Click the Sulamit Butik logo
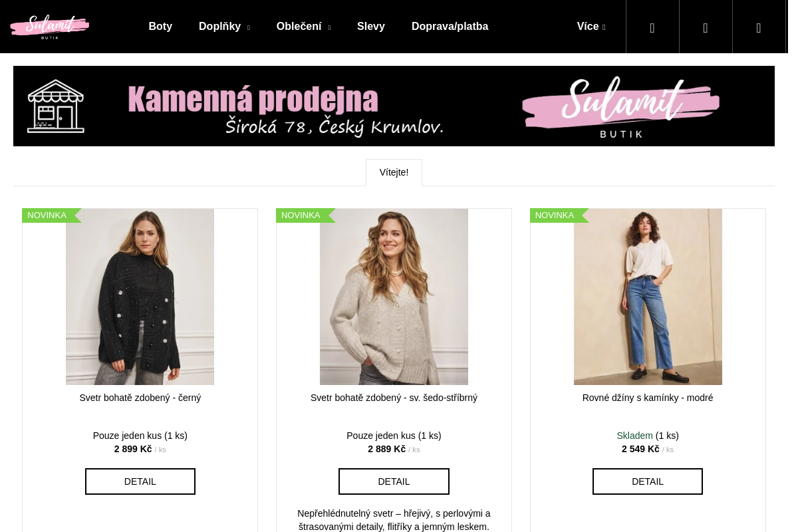Image resolution: width=798 pixels, height=532 pixels. pos(50,27)
